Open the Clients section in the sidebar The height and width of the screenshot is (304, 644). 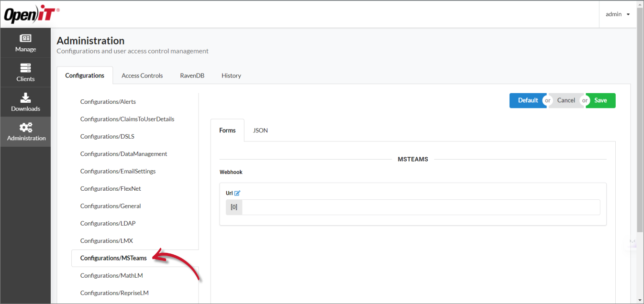25,73
